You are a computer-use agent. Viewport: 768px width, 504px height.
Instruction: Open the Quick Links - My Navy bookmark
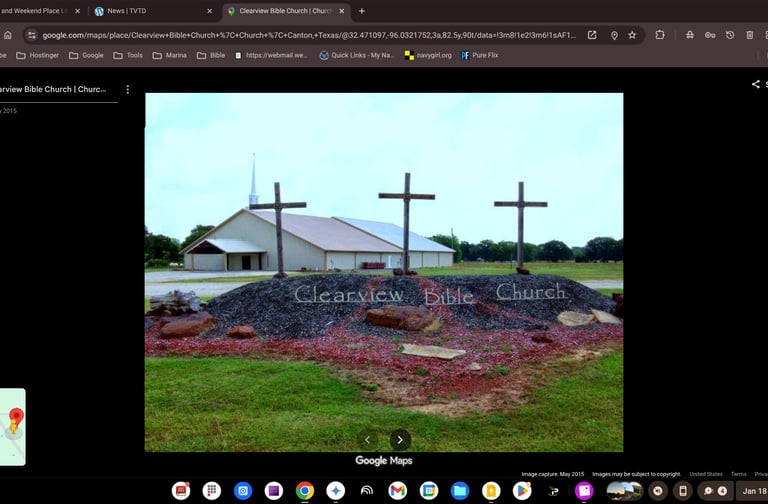(x=357, y=55)
